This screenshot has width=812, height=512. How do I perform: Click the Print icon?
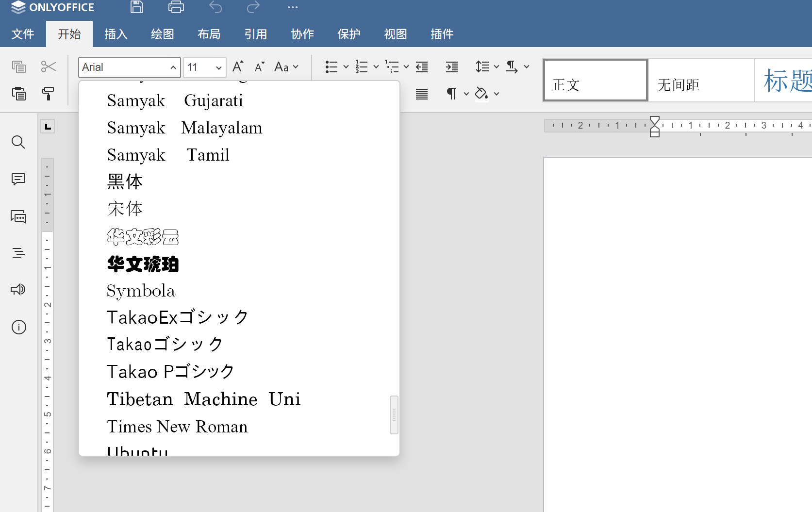pos(176,7)
